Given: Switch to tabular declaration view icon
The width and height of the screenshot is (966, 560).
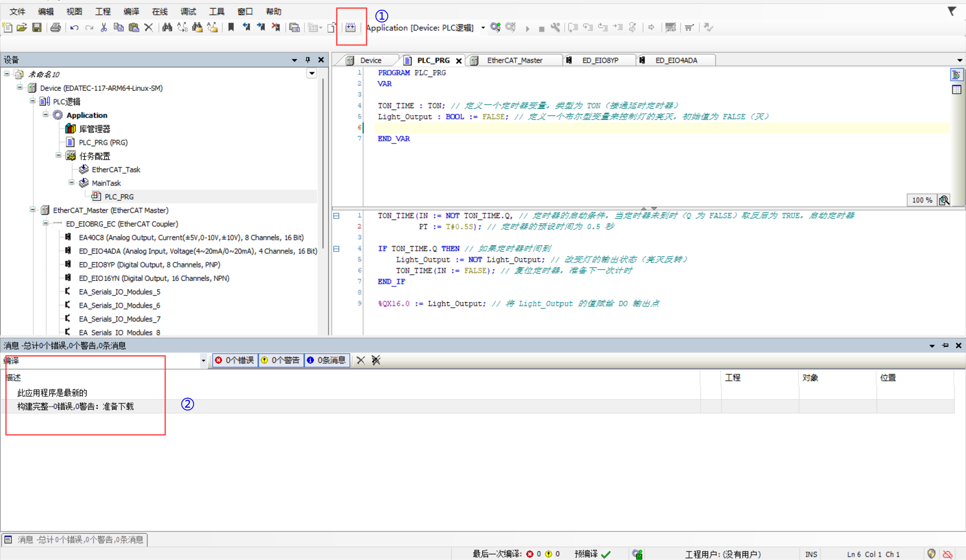Looking at the screenshot, I should click(x=957, y=90).
